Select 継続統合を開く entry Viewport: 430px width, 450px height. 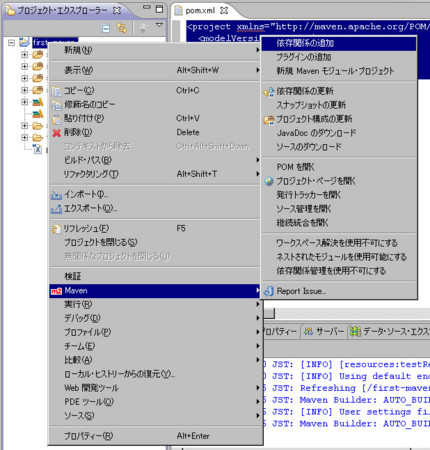click(x=339, y=223)
